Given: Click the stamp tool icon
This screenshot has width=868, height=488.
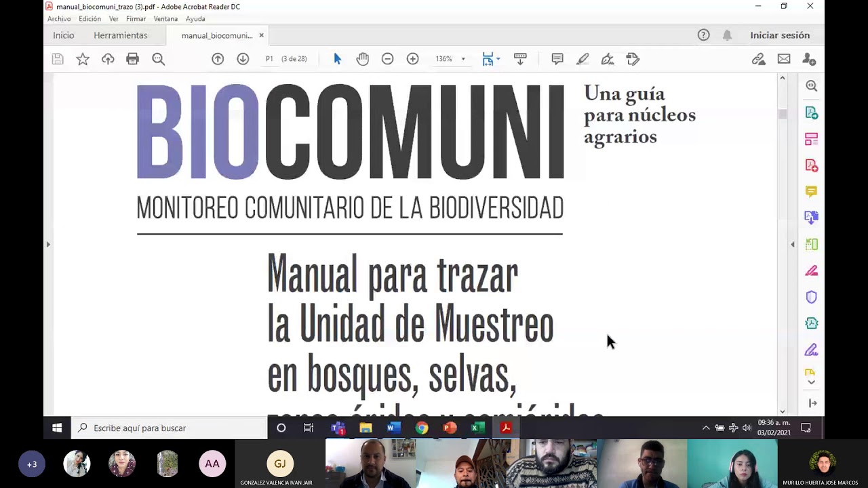Looking at the screenshot, I should (x=633, y=59).
